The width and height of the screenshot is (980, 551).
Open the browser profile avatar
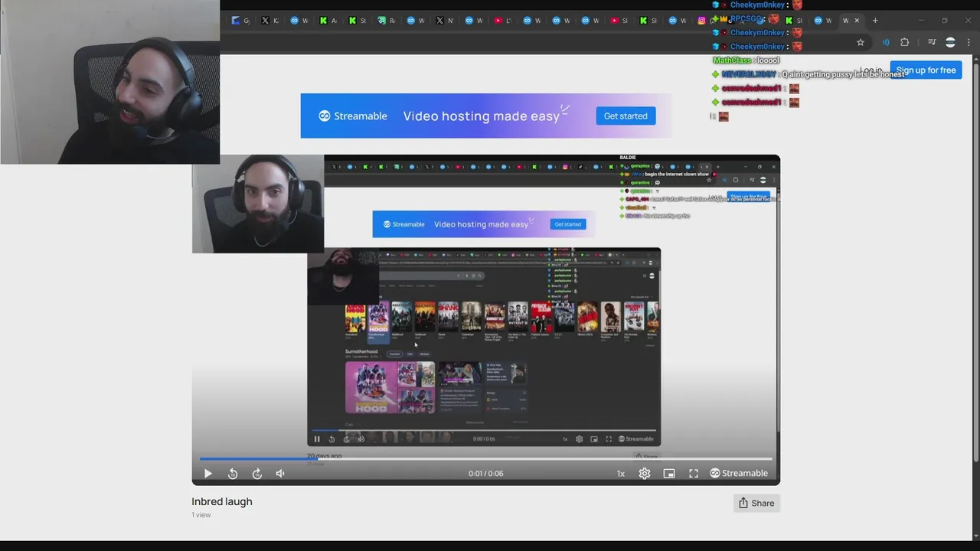950,43
